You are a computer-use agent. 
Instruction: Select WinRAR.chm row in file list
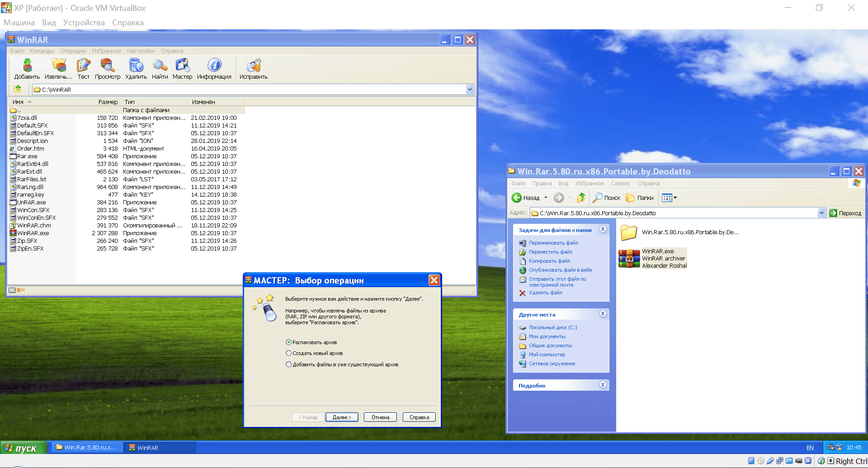point(127,226)
